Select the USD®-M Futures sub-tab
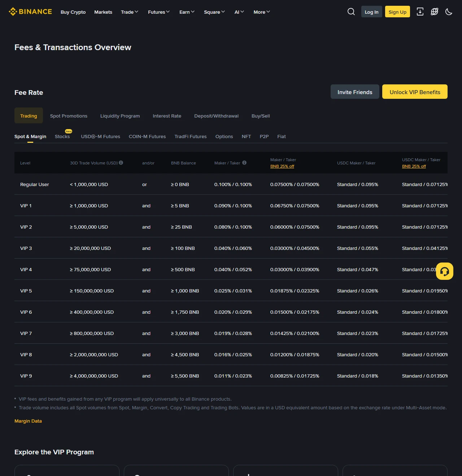 pos(100,136)
